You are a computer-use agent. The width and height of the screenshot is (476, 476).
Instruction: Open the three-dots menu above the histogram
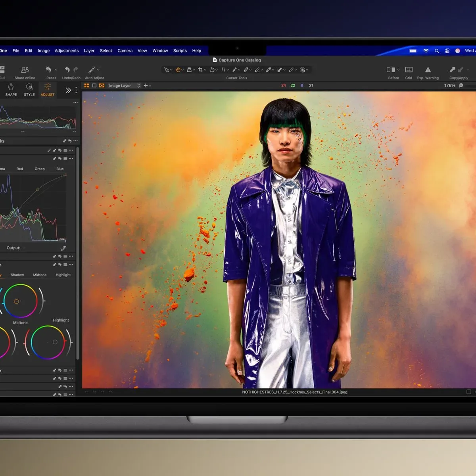(75, 102)
